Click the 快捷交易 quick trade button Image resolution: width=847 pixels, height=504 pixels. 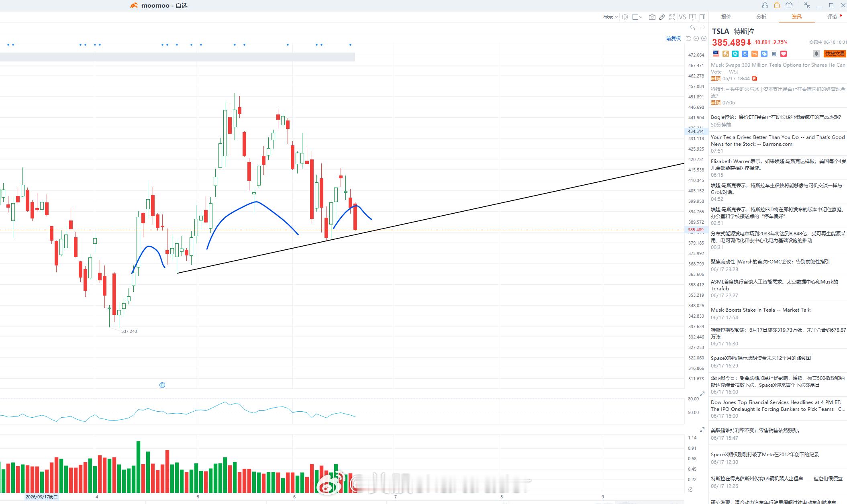835,54
